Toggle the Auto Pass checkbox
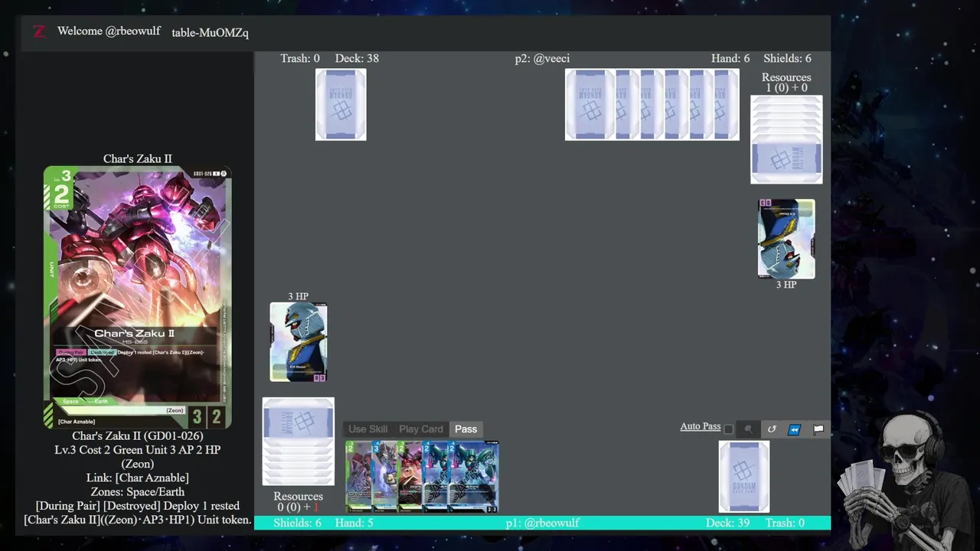Image resolution: width=980 pixels, height=551 pixels. [729, 429]
